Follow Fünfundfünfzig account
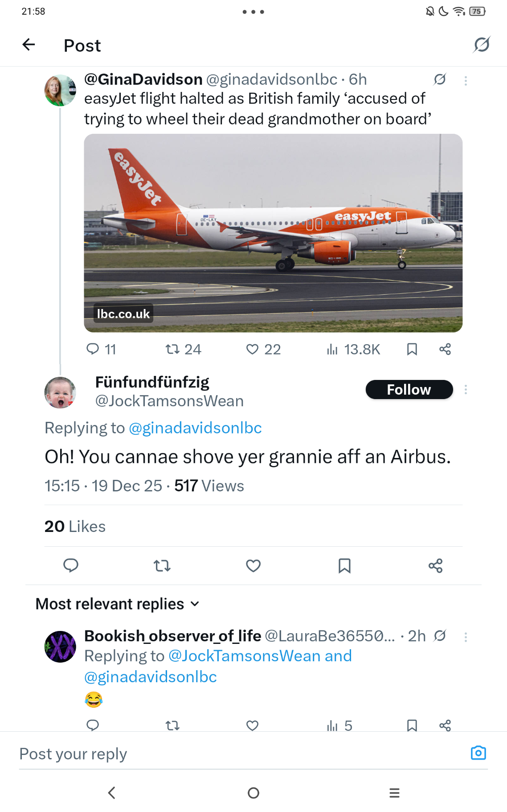507x812 pixels. point(409,390)
